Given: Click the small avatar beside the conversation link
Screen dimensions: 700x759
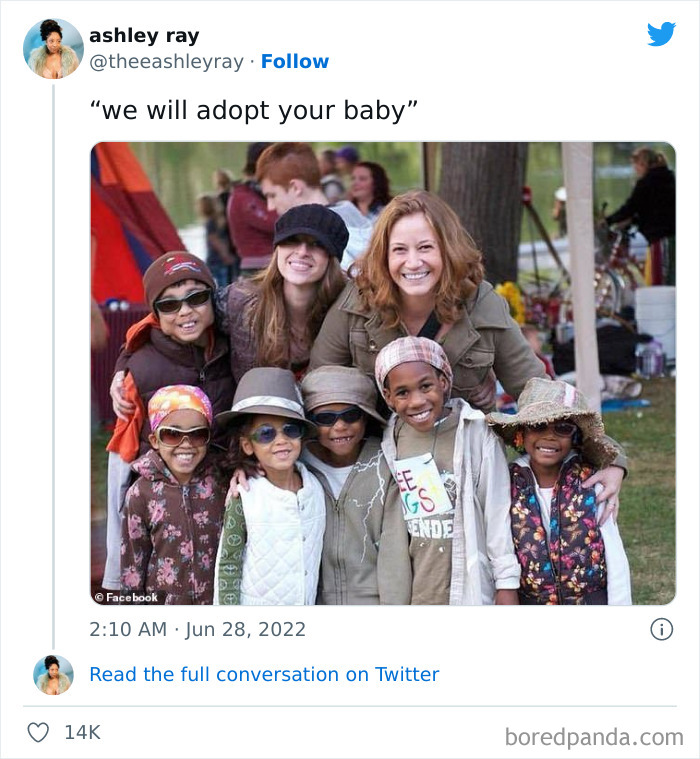Looking at the screenshot, I should tap(53, 675).
